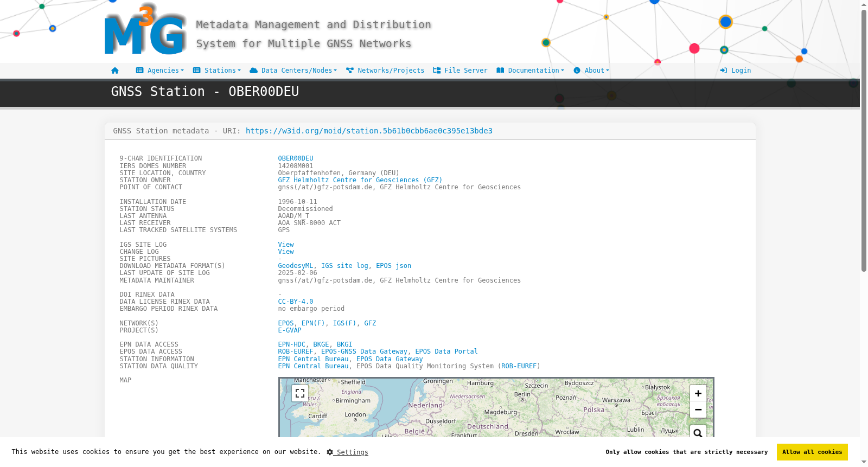Open EPN-HDC data access link
This screenshot has height=467, width=868.
tap(292, 344)
